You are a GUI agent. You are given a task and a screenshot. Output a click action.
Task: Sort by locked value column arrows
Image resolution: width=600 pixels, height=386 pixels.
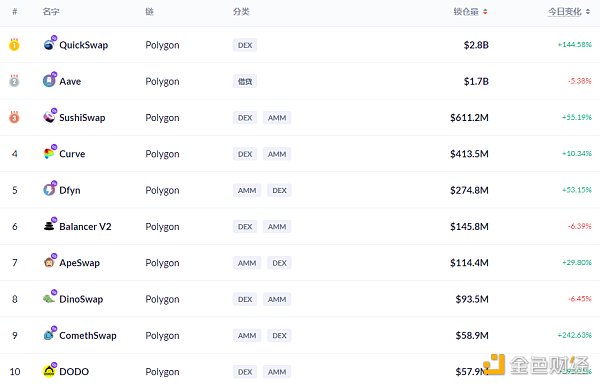coord(485,12)
